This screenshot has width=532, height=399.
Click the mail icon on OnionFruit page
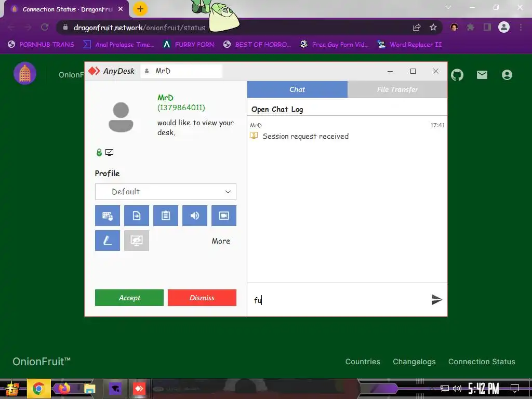pos(482,75)
